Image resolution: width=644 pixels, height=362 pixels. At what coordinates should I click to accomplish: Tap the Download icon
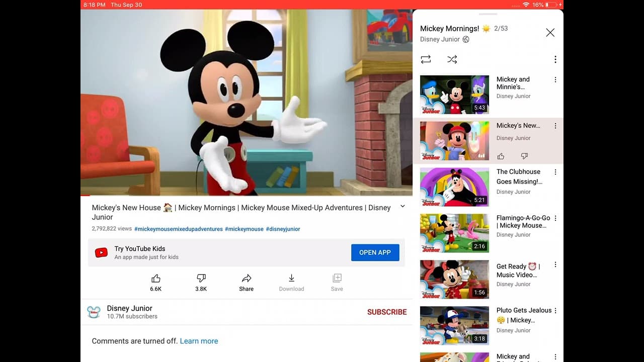point(291,278)
